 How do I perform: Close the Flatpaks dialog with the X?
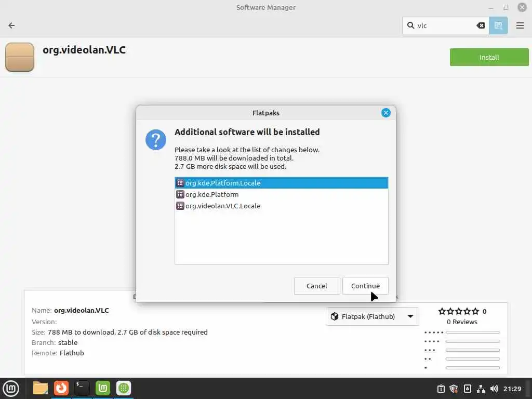[x=386, y=113]
